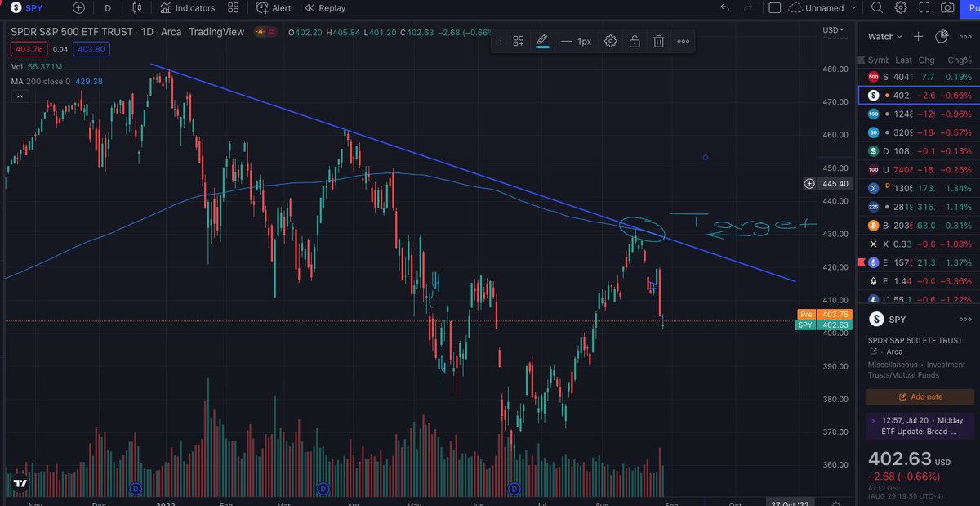Expand the Unnamed layout dropdown arrow
Screen dimensions: 980x506
tap(854, 7)
